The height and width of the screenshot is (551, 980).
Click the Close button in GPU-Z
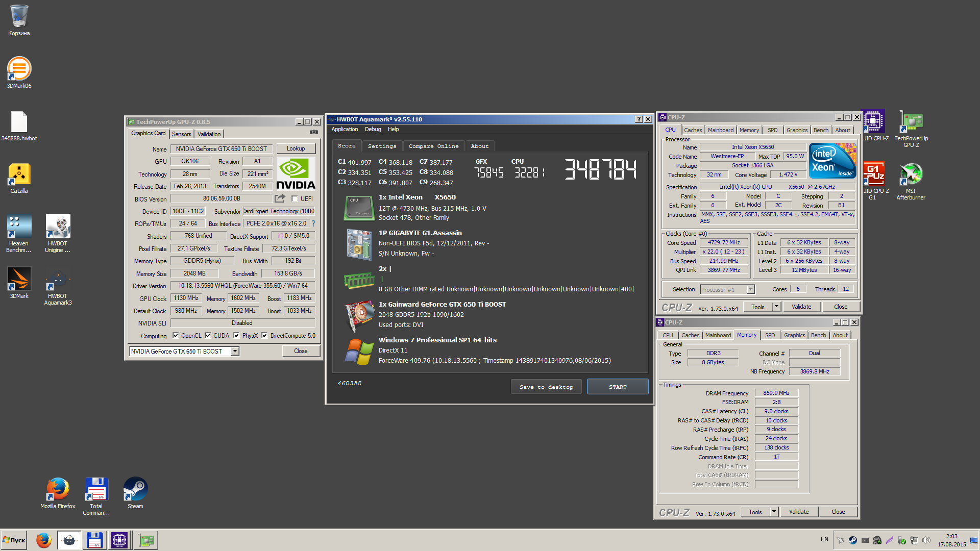pos(301,351)
